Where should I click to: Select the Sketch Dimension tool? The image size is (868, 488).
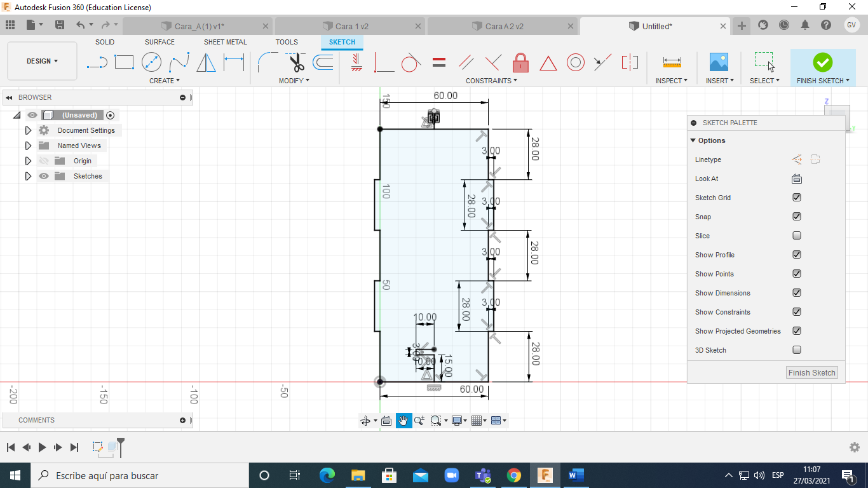tap(234, 62)
